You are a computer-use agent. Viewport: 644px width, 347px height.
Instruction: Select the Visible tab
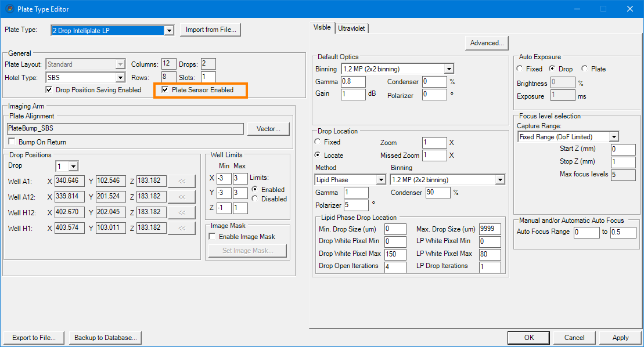coord(322,27)
